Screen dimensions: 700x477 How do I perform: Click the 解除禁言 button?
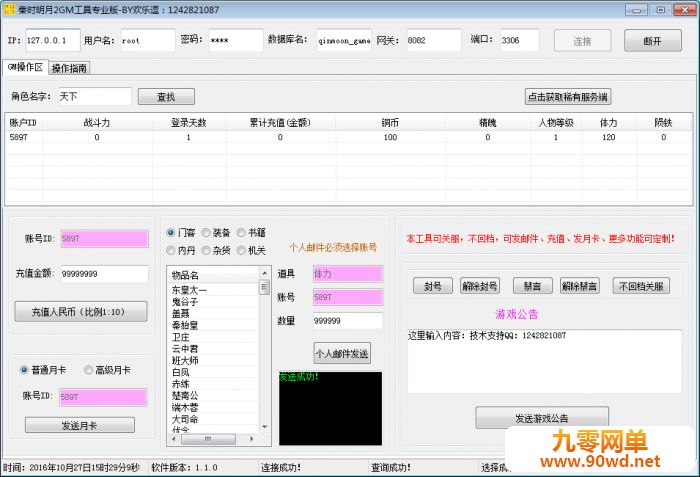[x=579, y=286]
